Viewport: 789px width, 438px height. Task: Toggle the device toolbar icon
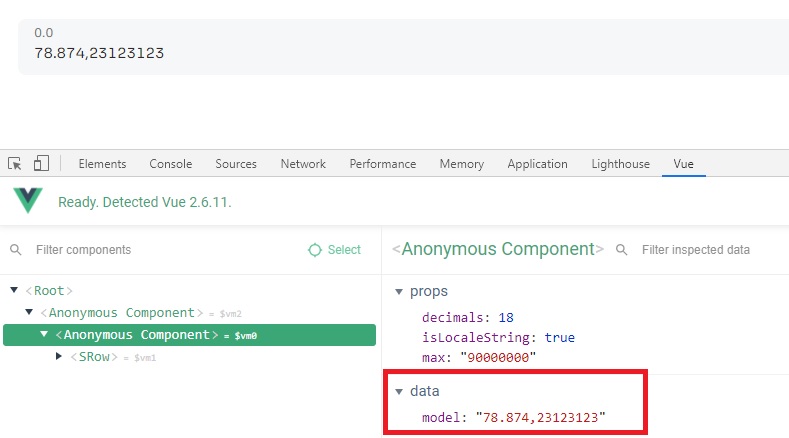click(x=41, y=163)
